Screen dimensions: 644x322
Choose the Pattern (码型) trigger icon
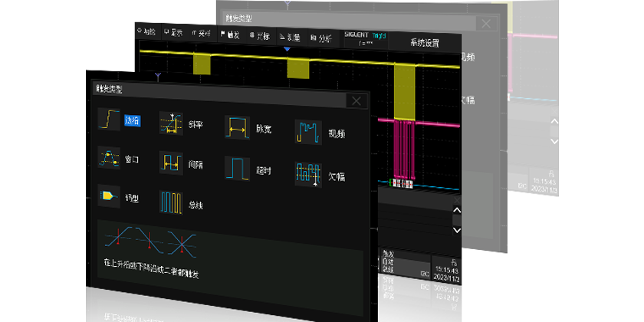[109, 197]
